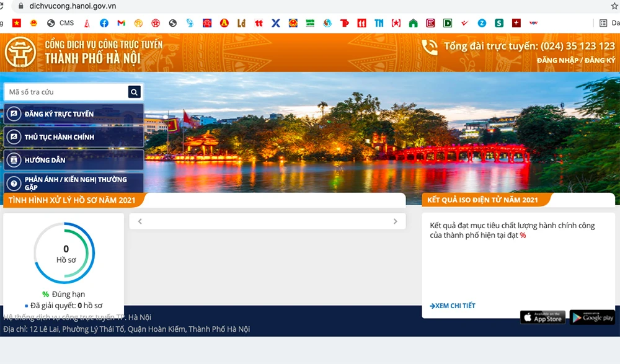This screenshot has width=620, height=364.
Task: Open the CMS bookmark
Action: tap(61, 23)
